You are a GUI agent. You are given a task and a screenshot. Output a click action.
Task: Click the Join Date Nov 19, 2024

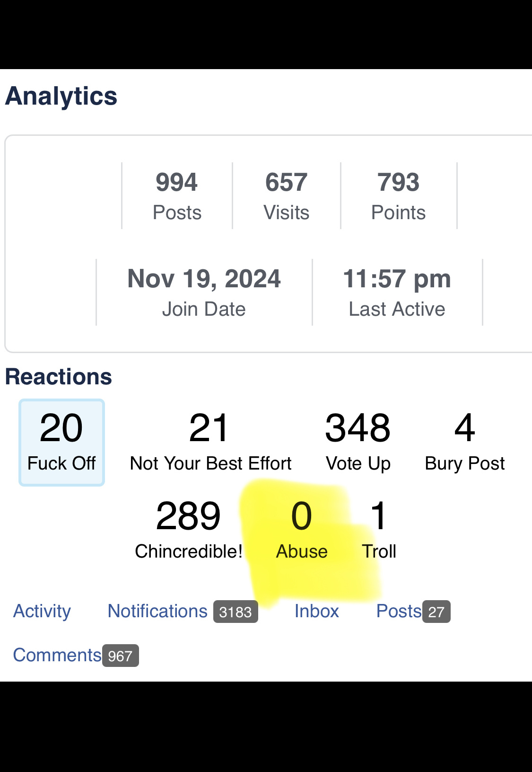point(204,292)
